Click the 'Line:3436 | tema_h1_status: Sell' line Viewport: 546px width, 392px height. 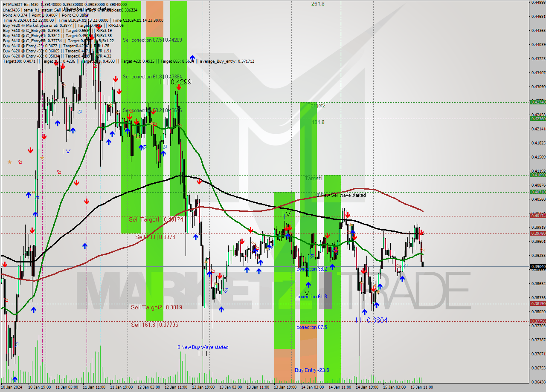70,9
